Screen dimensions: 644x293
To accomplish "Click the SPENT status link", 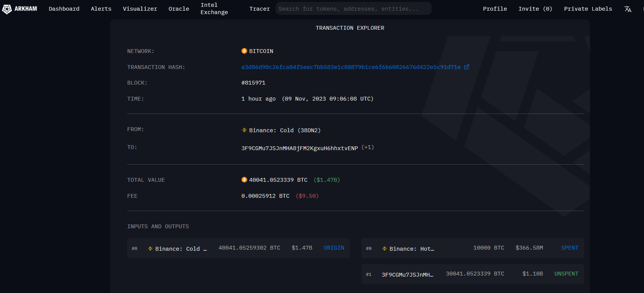I will tap(570, 248).
